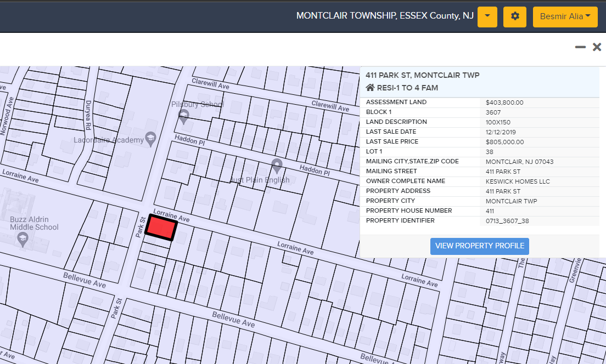Click the Pilsbury School map marker
The width and height of the screenshot is (606, 364).
pos(184,116)
